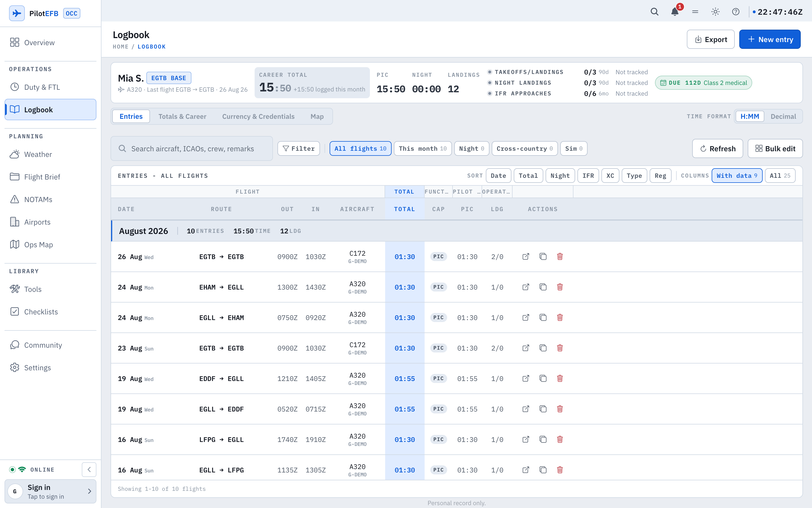Collapse the August 2026 month group
812x508 pixels.
click(x=457, y=231)
